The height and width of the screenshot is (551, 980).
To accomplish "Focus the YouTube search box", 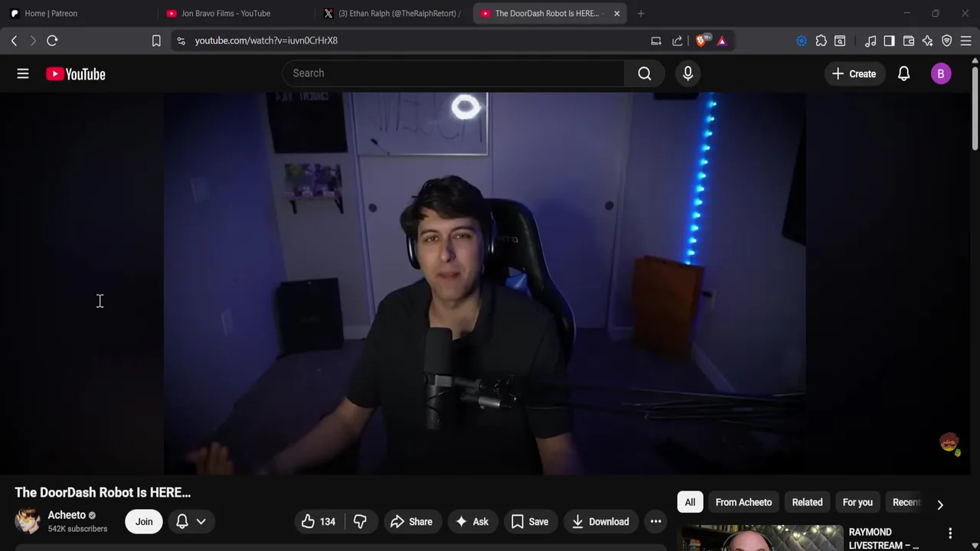I will tap(453, 73).
